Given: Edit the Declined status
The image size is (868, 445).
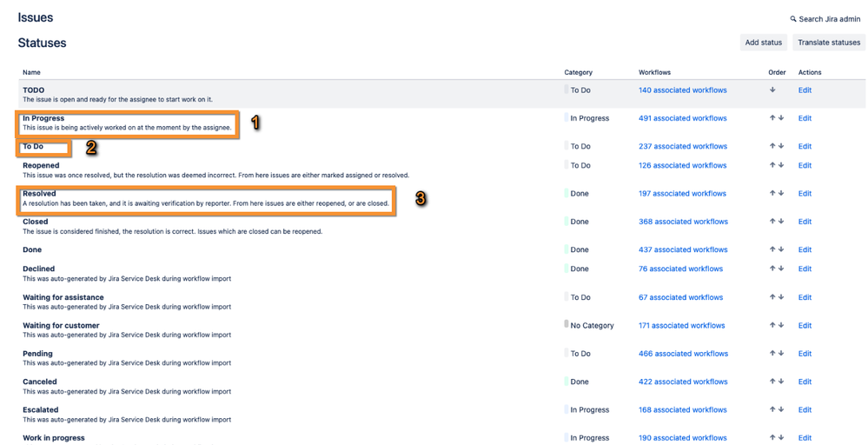Looking at the screenshot, I should point(805,269).
